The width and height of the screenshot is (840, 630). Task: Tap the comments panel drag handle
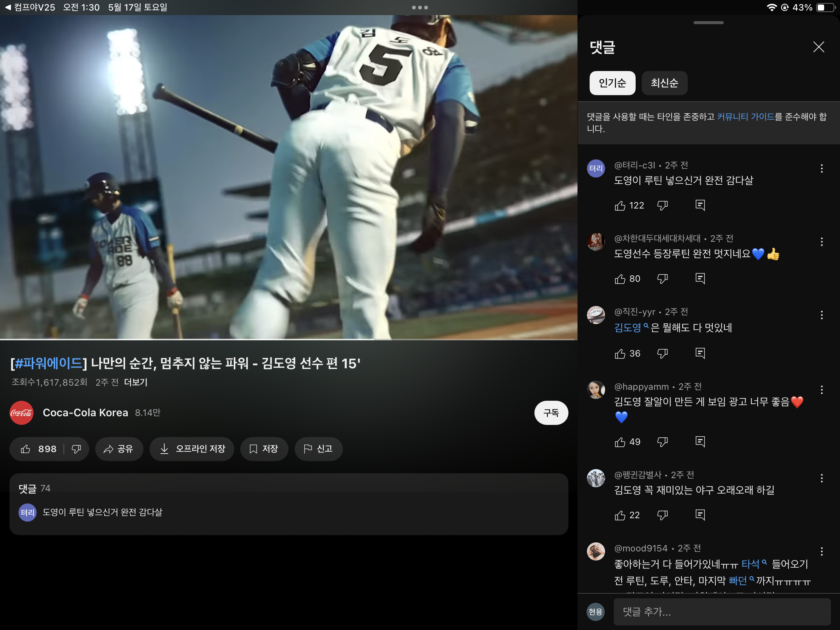(708, 23)
